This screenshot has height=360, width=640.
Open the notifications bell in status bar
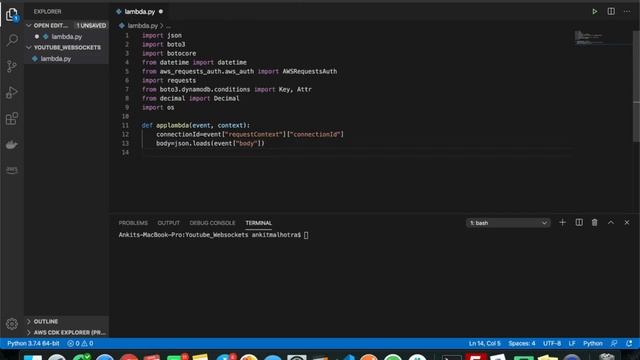click(629, 343)
